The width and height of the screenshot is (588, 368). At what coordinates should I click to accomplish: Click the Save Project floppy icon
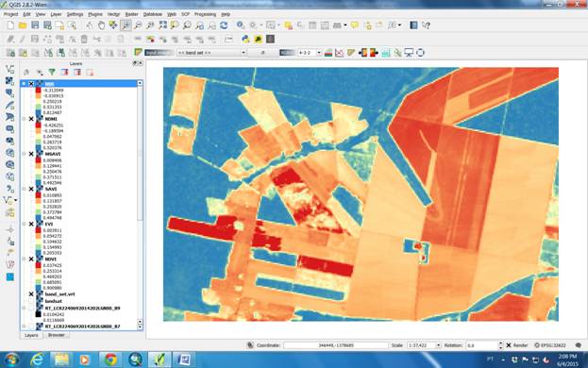(35, 25)
